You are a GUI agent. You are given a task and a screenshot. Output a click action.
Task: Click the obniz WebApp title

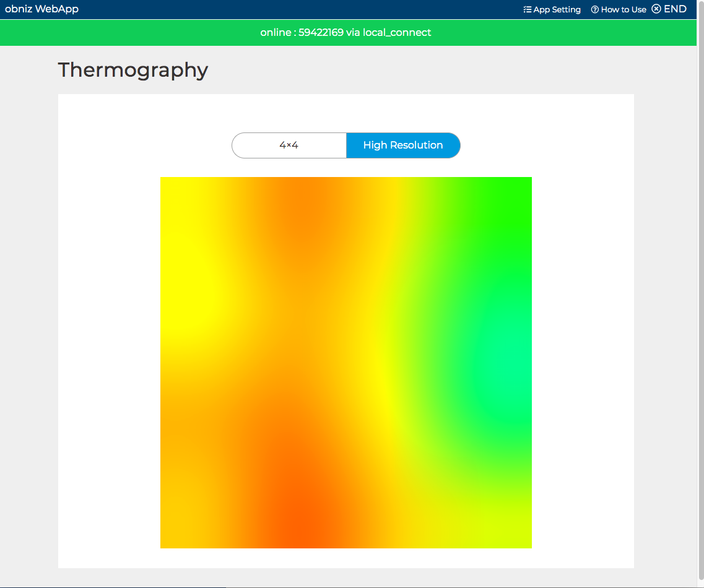41,9
